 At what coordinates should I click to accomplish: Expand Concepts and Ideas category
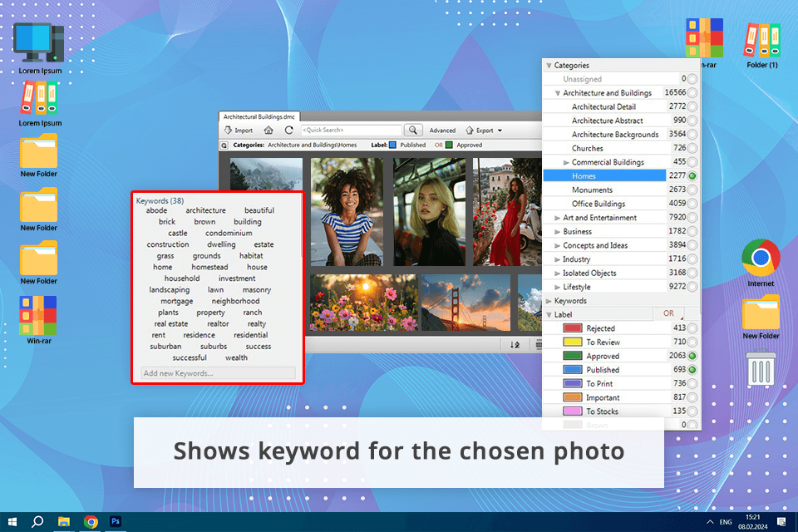pos(557,245)
